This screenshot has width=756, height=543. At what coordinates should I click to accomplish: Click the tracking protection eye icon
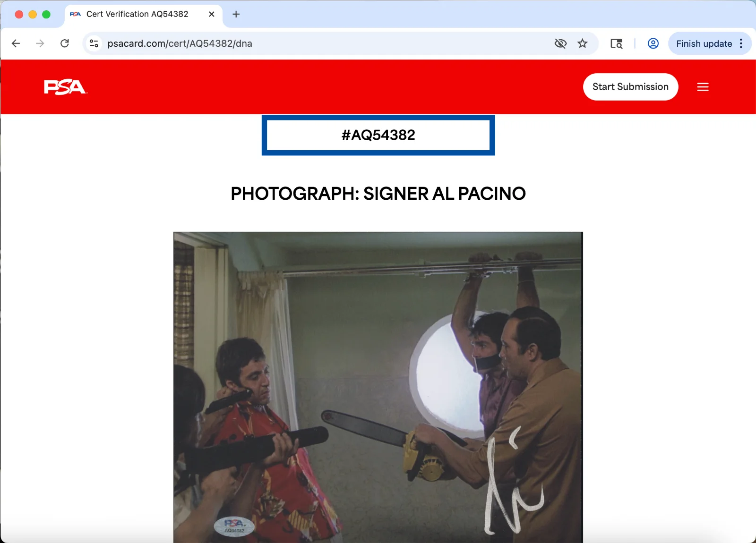[x=560, y=43]
